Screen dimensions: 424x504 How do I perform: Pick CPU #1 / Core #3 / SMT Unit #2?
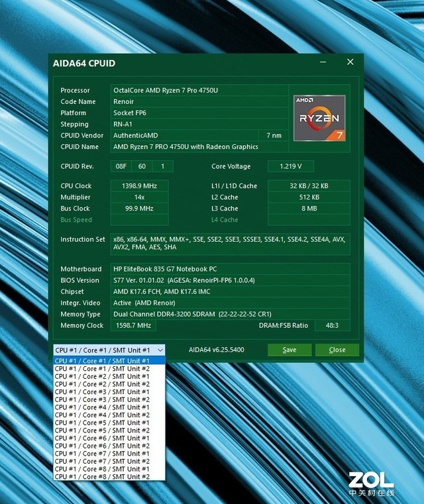click(109, 399)
